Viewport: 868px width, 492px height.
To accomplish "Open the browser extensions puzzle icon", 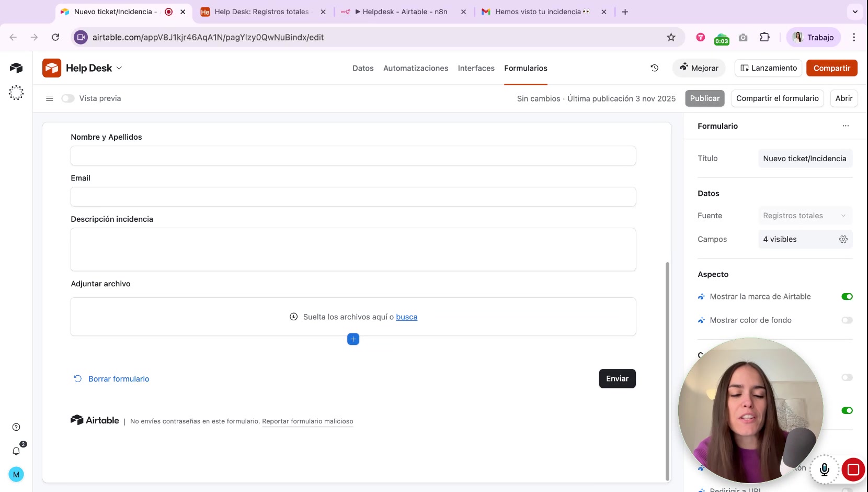I will (x=764, y=37).
